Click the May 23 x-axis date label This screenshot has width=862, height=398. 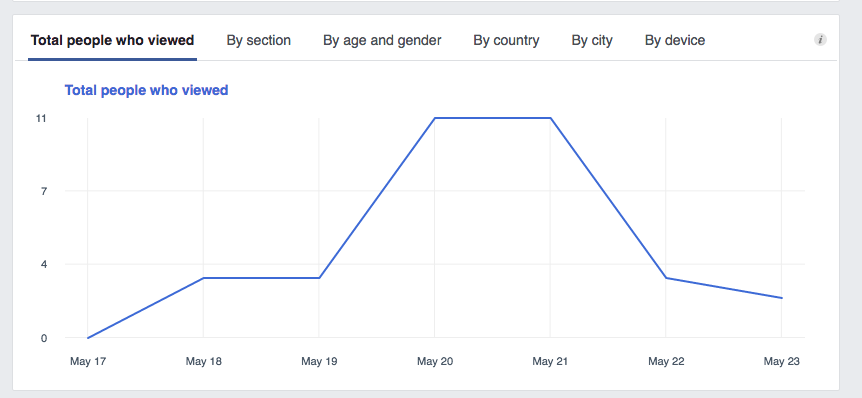[781, 362]
